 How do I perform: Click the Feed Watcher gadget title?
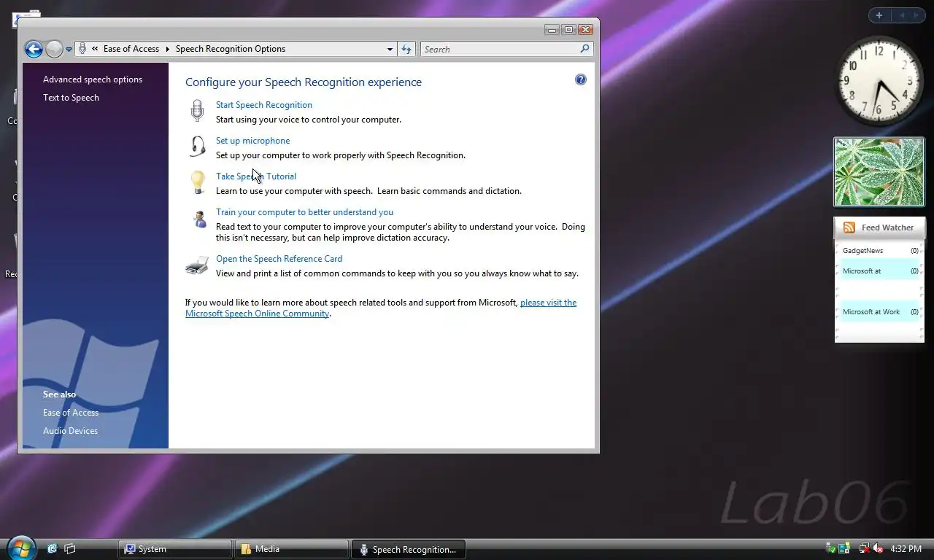click(887, 227)
